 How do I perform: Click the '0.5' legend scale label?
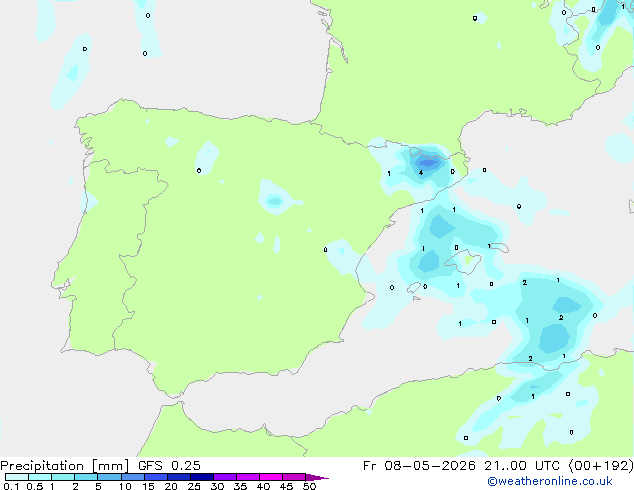(35, 486)
